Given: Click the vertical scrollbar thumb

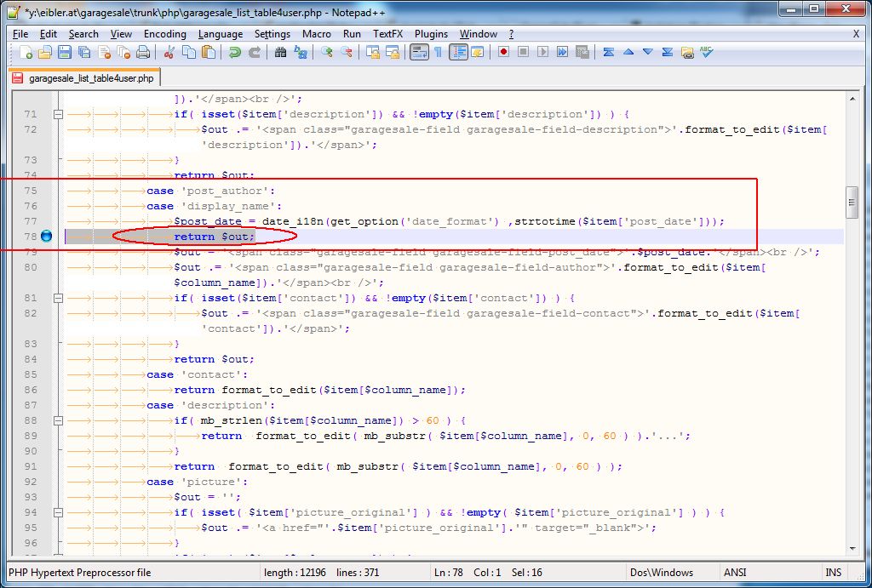Looking at the screenshot, I should click(x=852, y=203).
